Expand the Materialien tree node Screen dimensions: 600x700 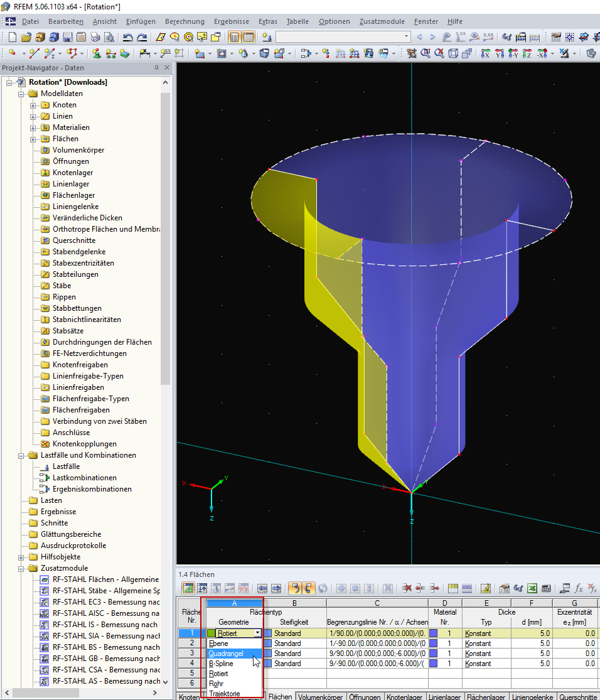[33, 128]
